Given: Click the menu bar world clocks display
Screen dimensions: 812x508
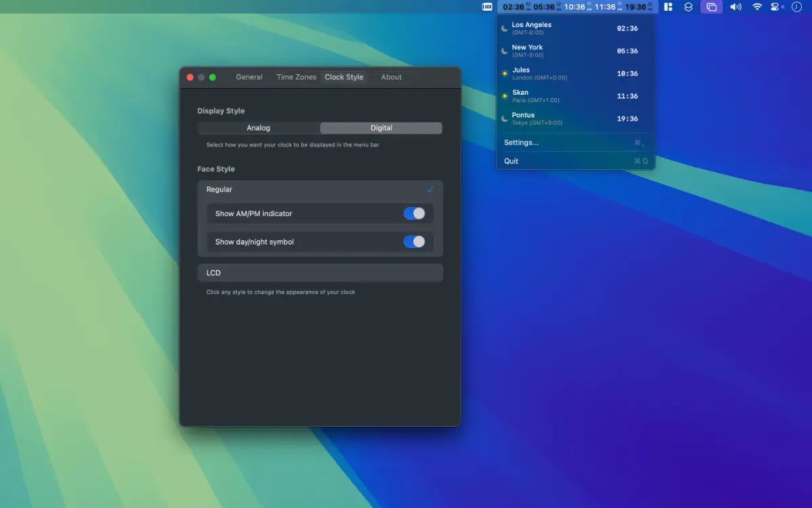Looking at the screenshot, I should pos(577,7).
